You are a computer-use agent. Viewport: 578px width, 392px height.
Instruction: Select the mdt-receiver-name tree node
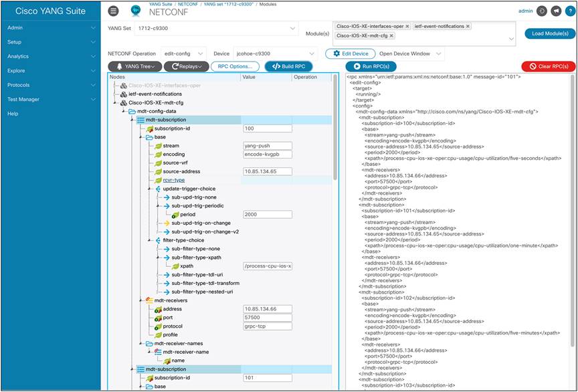coord(186,352)
